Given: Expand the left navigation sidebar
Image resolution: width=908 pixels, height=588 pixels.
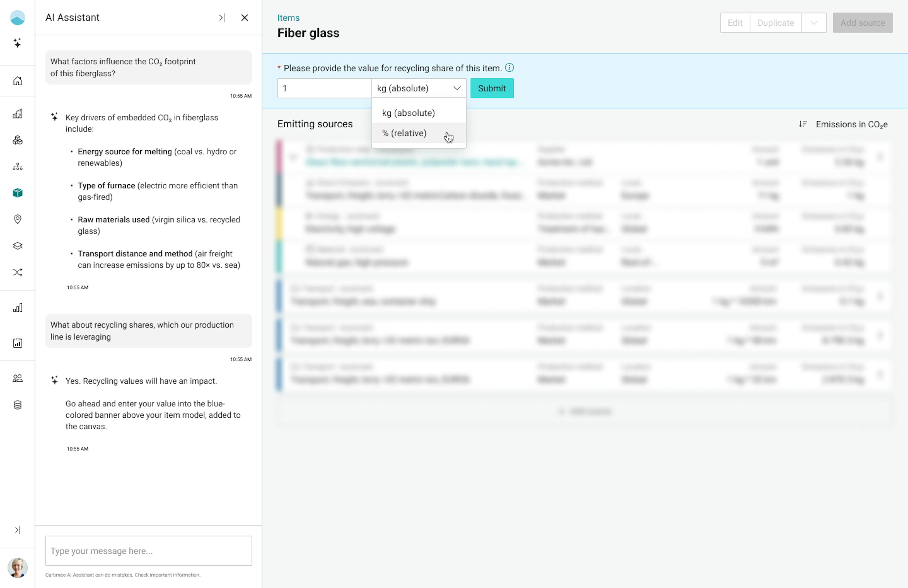Looking at the screenshot, I should click(17, 530).
